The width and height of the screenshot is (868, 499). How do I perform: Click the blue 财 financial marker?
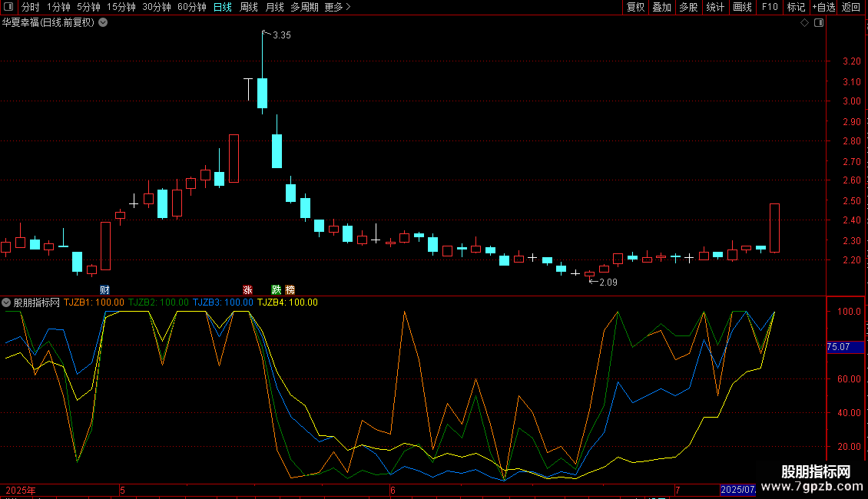(x=105, y=290)
